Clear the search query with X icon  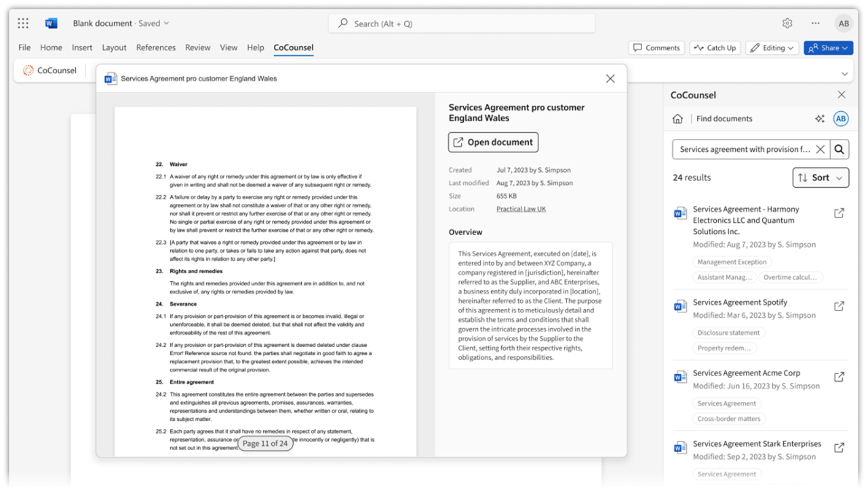pyautogui.click(x=820, y=150)
